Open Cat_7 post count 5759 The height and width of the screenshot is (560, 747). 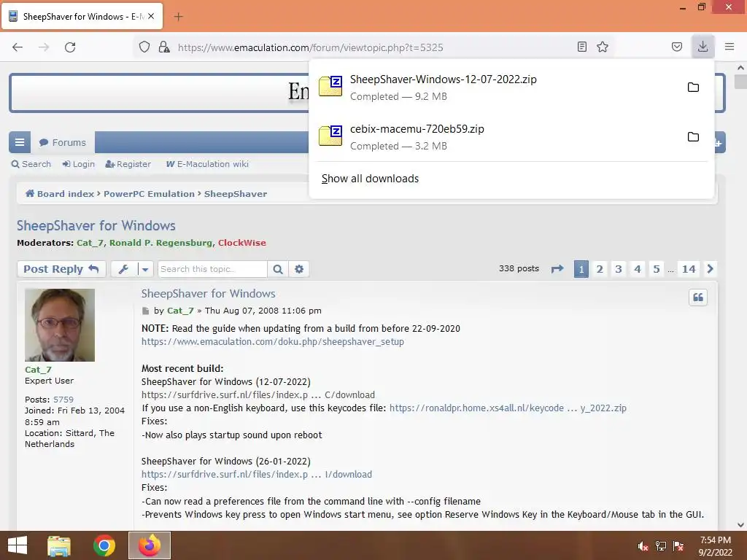coord(63,400)
